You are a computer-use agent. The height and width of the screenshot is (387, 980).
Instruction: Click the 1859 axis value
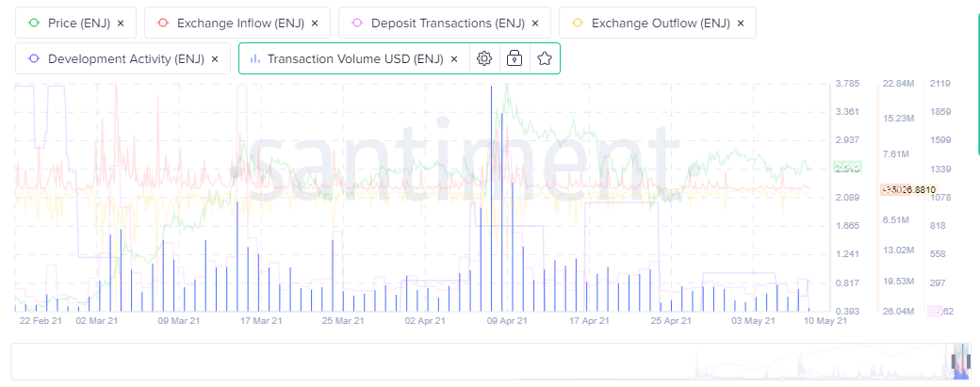coord(940,112)
